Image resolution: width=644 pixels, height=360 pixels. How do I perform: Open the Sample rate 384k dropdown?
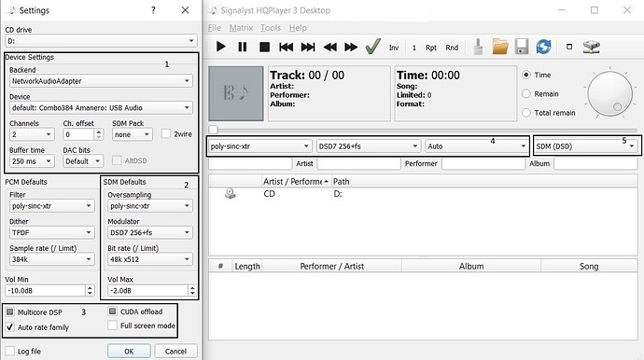(51, 259)
